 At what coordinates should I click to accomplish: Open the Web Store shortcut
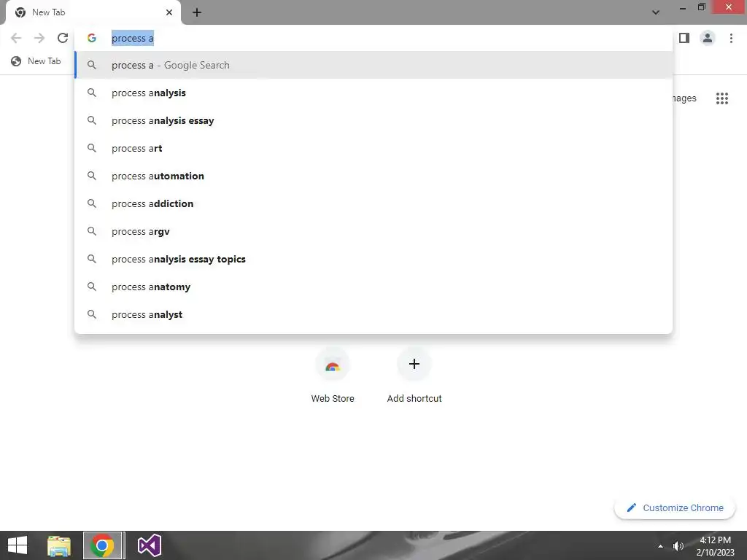coord(333,376)
